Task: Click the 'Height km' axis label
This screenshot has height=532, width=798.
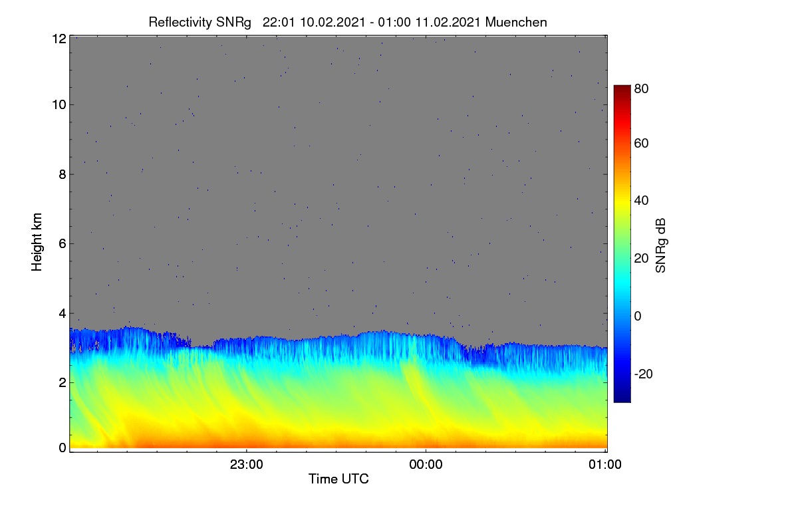Action: tap(37, 242)
